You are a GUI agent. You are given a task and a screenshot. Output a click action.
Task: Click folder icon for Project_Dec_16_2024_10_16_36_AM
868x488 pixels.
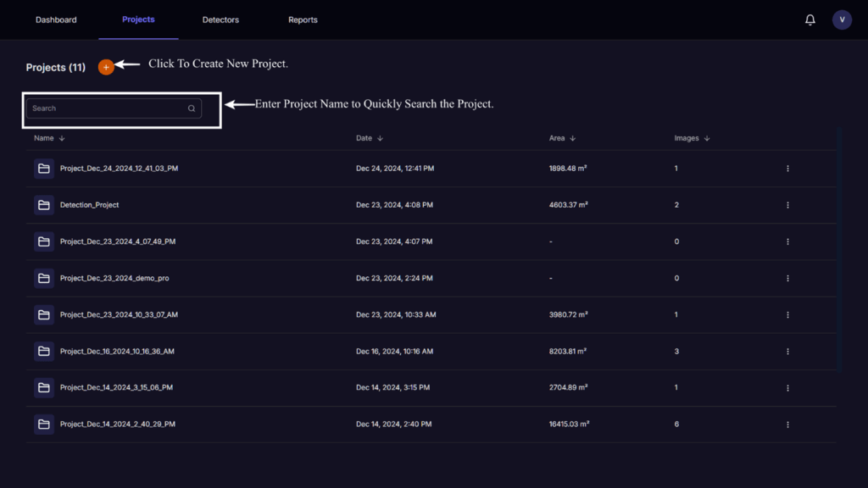tap(44, 352)
